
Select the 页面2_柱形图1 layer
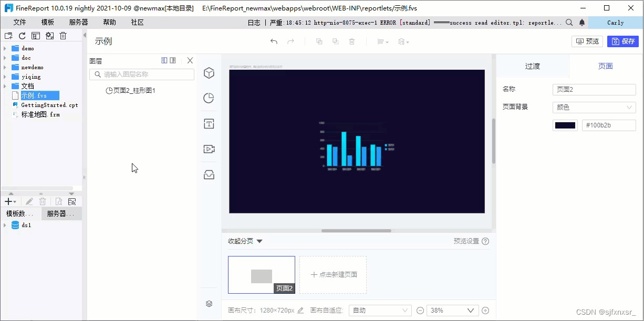coord(131,90)
